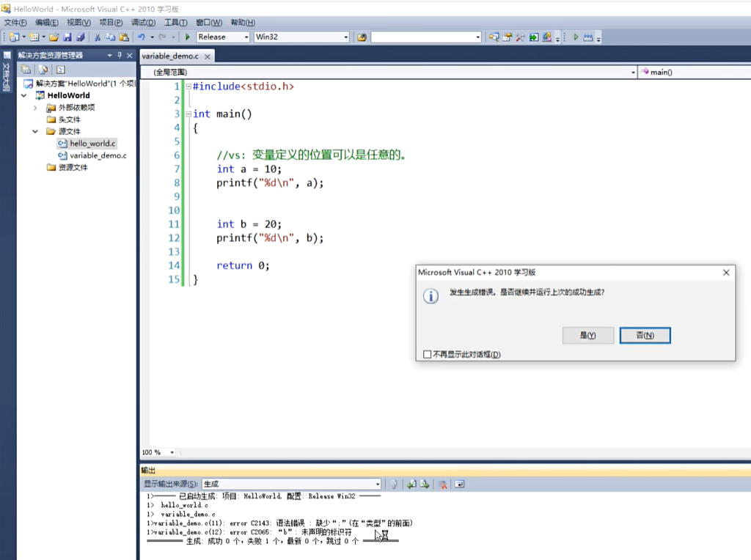Open the Toolbox via wrench icon
This screenshot has width=751, height=560.
520,37
